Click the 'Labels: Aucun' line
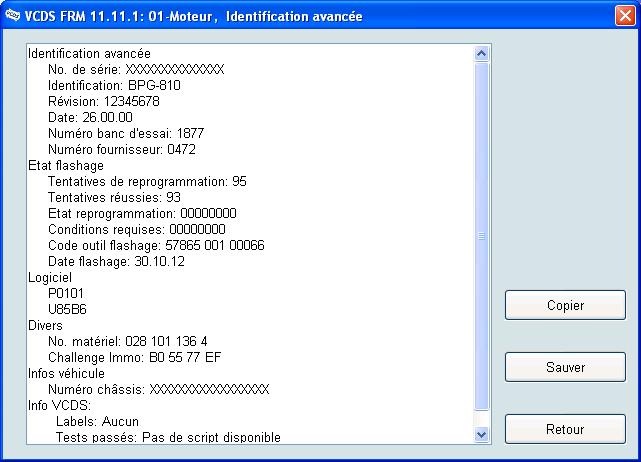The width and height of the screenshot is (641, 462). 97,421
